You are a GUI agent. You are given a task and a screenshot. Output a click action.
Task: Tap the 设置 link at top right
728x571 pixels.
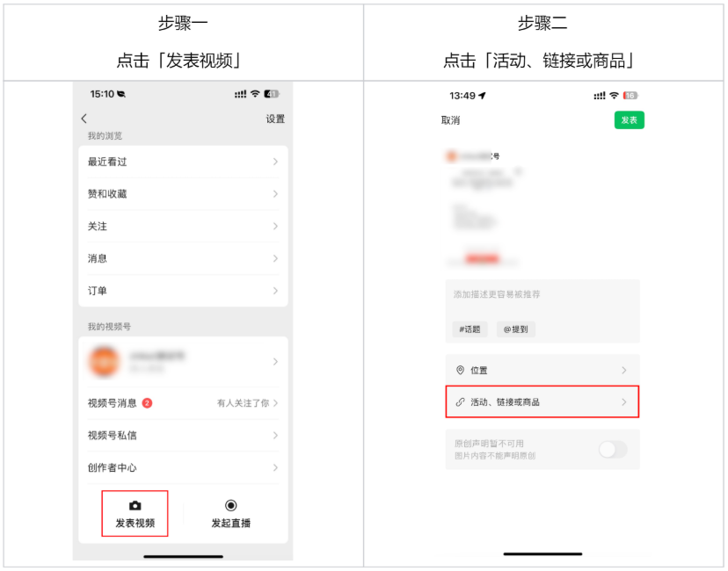275,119
